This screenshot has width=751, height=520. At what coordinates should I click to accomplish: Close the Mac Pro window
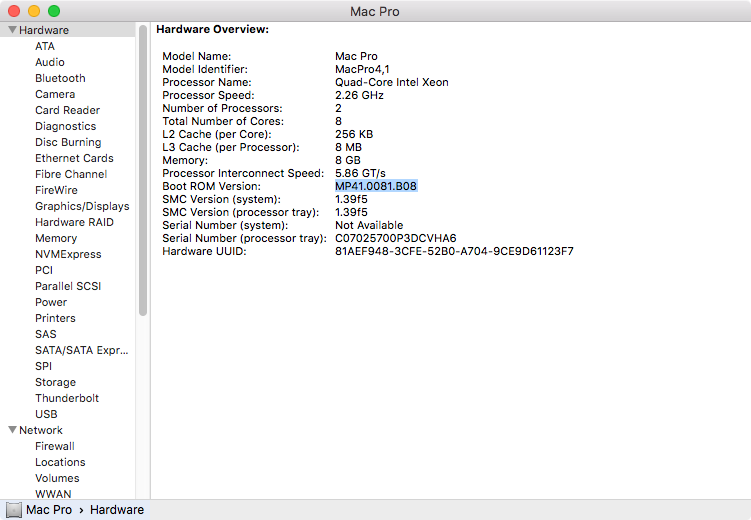[14, 11]
